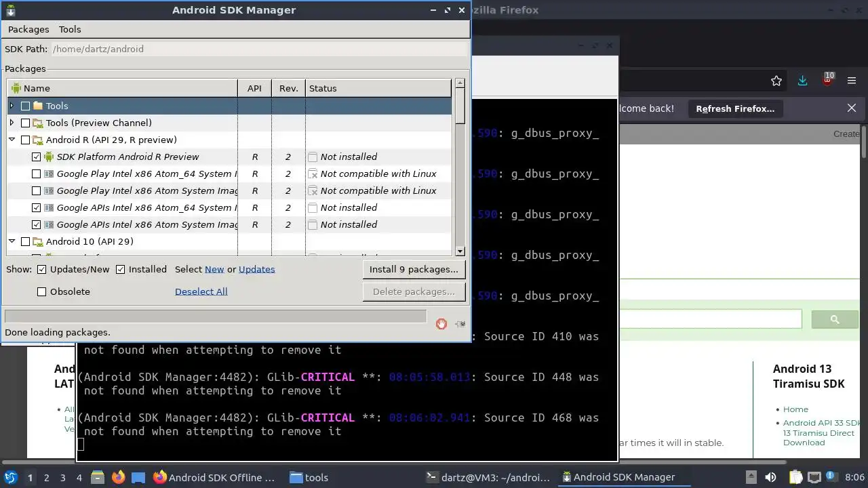868x488 pixels.
Task: Uncheck the Installed show filter
Action: [121, 269]
